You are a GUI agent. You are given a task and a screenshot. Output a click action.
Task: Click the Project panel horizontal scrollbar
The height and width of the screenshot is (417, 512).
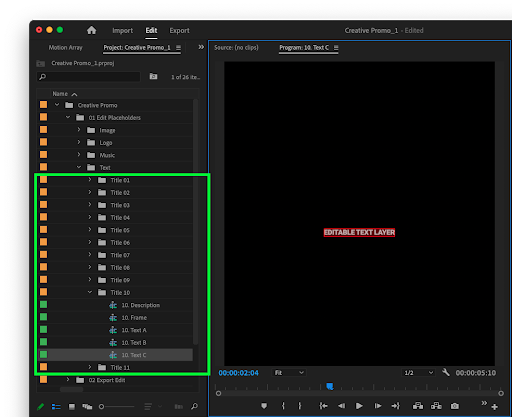click(71, 389)
